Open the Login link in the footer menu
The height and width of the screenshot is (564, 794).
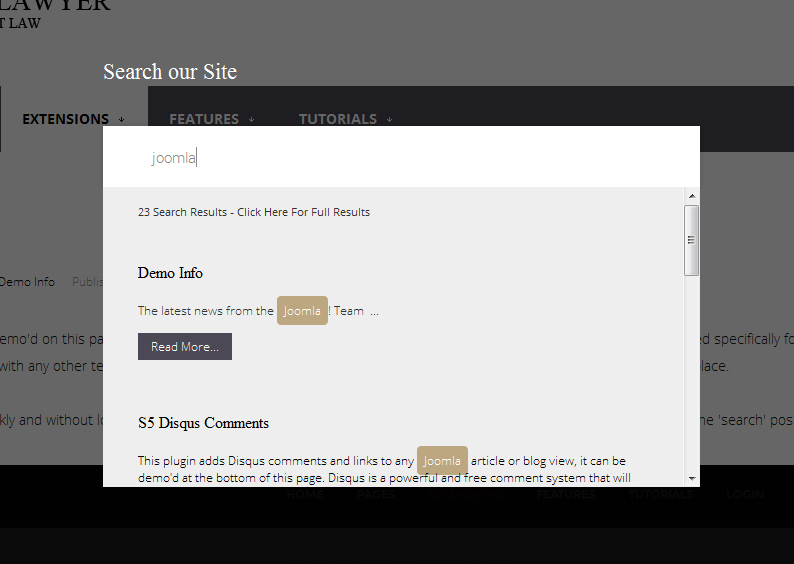pyautogui.click(x=745, y=494)
